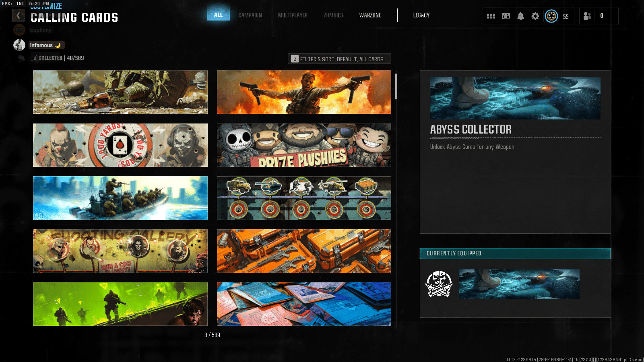Select the Shooting Gallery calling card
This screenshot has height=362, width=644.
point(120,251)
